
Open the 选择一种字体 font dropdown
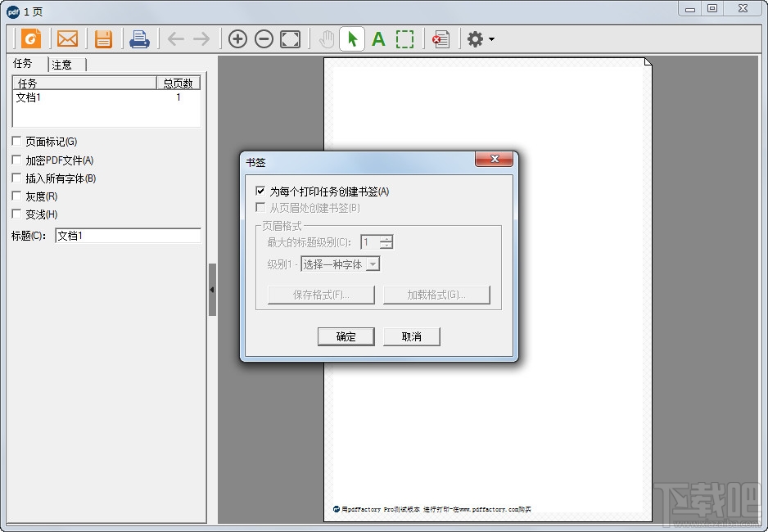pyautogui.click(x=373, y=264)
